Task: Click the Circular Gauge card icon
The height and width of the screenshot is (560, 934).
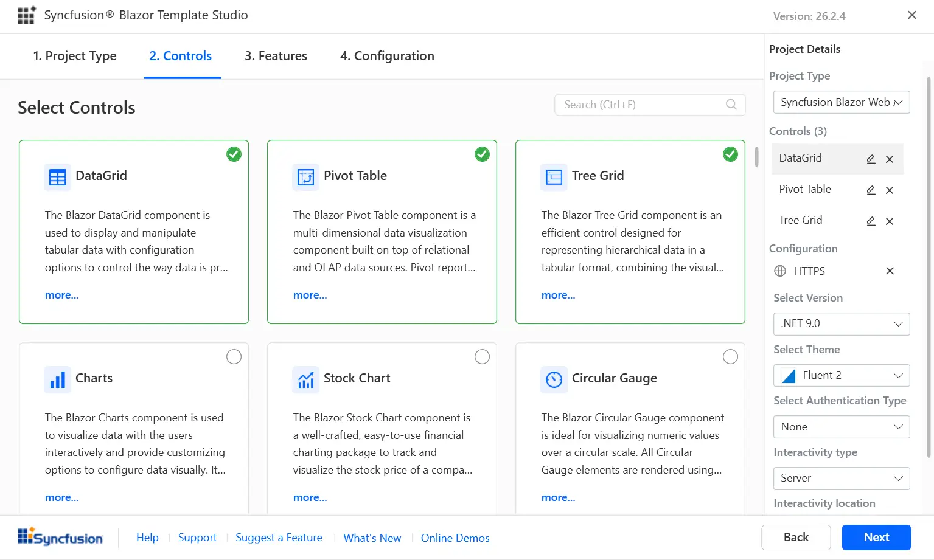Action: tap(554, 379)
